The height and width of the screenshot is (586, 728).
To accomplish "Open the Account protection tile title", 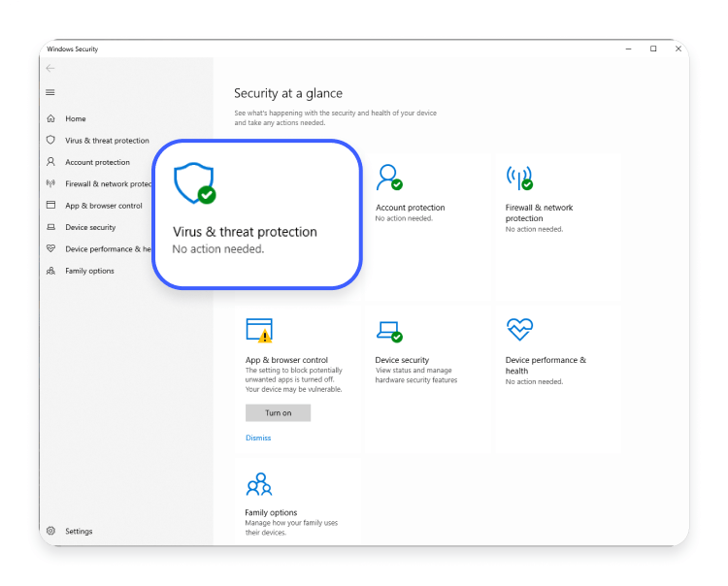I will (x=410, y=208).
